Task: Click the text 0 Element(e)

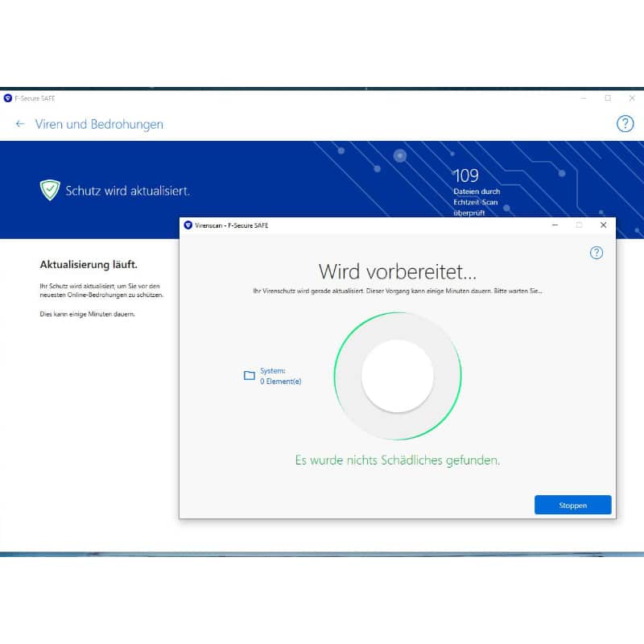Action: click(x=280, y=382)
